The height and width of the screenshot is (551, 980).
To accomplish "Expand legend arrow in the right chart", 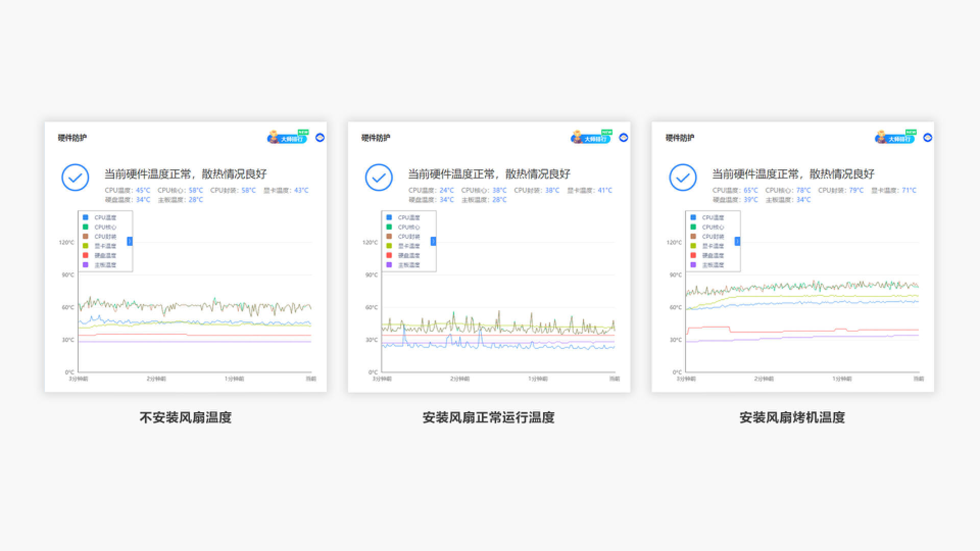I will (x=737, y=241).
